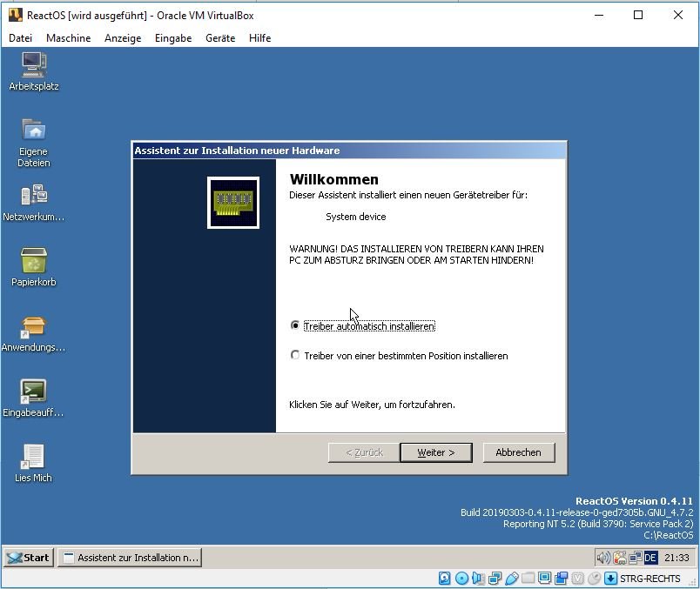Image resolution: width=700 pixels, height=589 pixels.
Task: Click the STRG-RECHTS host key label
Action: coord(650,579)
